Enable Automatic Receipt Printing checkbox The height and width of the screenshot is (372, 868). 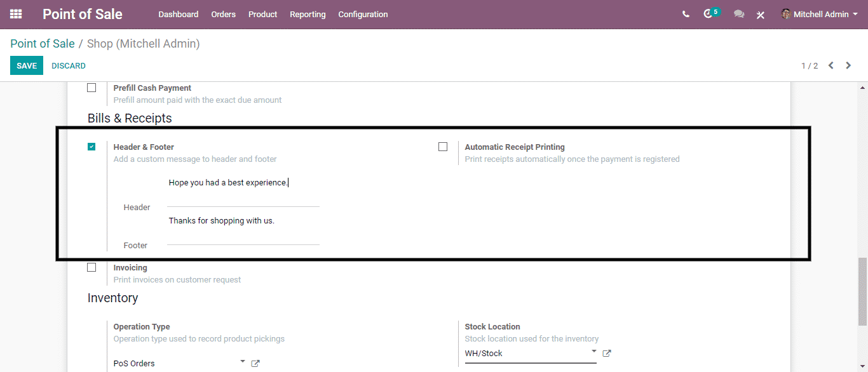tap(443, 147)
